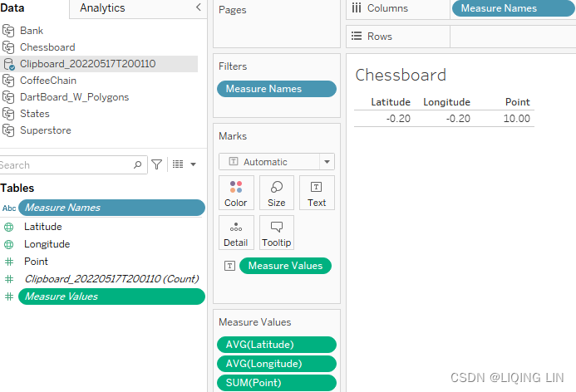
Task: Click the globe icon beside Latitude
Action: click(x=9, y=228)
